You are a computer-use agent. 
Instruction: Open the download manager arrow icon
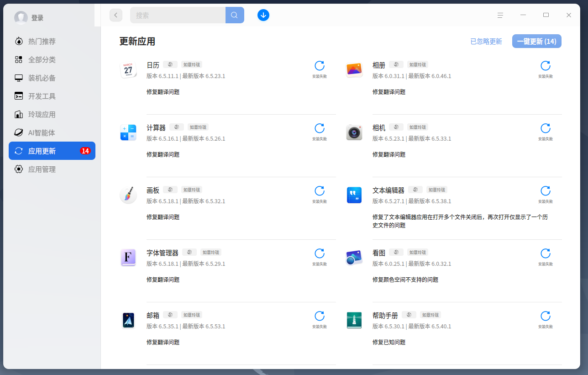263,15
